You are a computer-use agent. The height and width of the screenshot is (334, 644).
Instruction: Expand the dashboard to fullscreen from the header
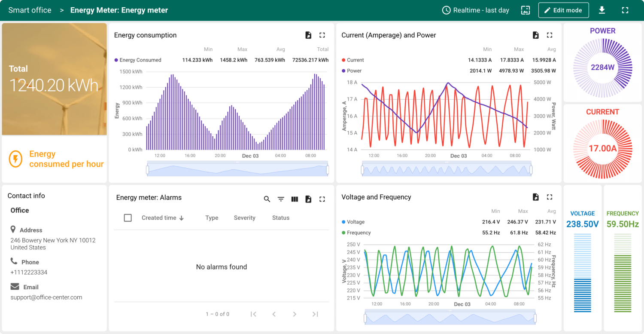pos(625,10)
